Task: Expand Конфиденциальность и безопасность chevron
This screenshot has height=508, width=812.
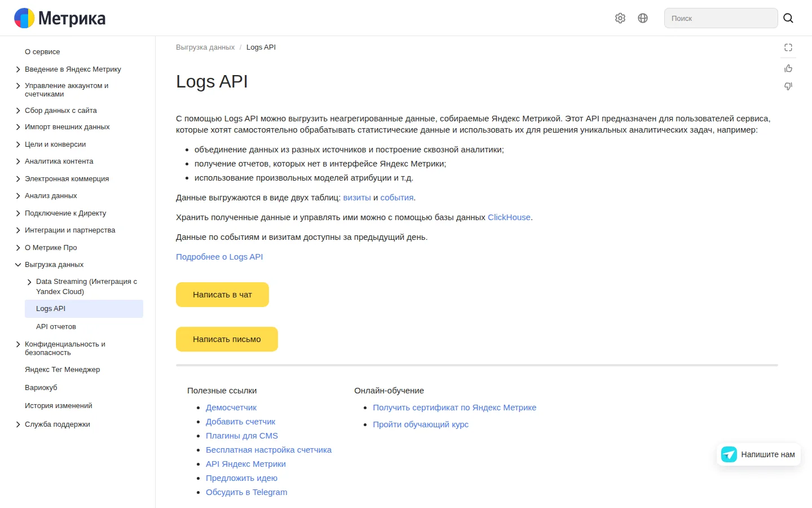Action: [18, 344]
